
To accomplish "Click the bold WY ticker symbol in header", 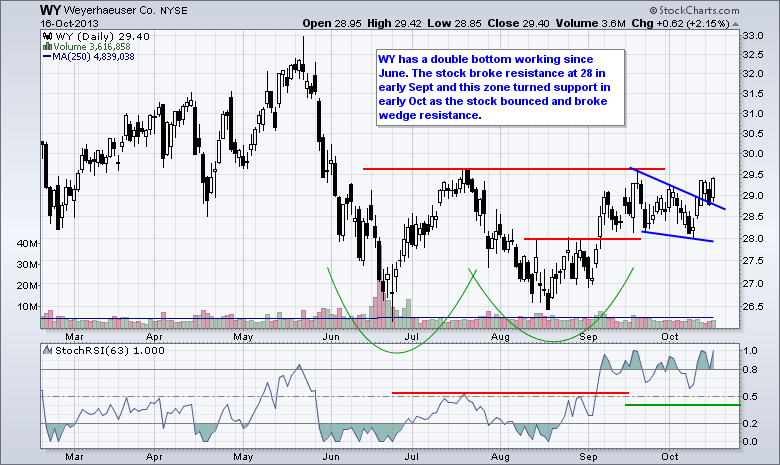I will (x=50, y=10).
